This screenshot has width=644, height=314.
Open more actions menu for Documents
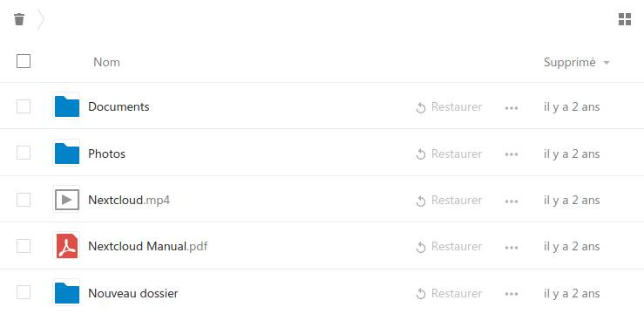point(512,107)
